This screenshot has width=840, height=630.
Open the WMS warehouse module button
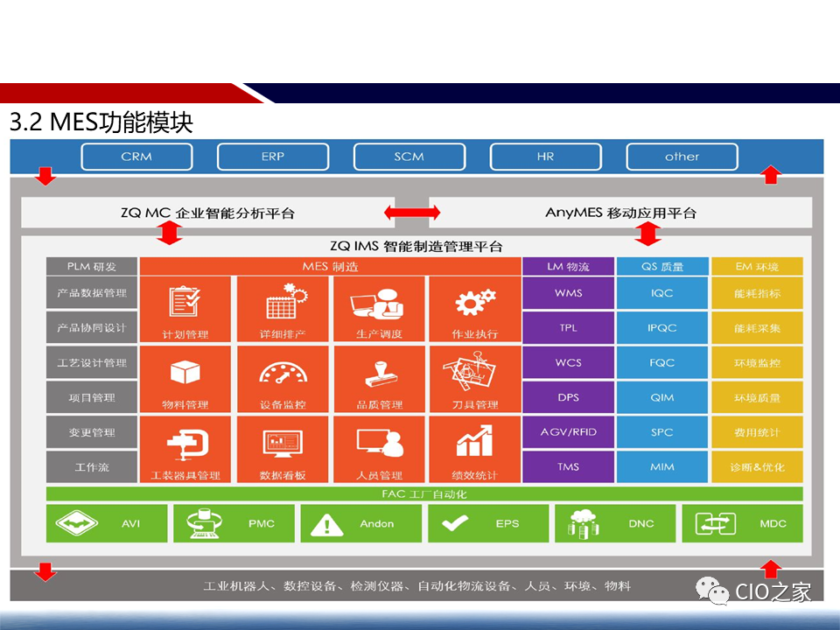click(x=568, y=293)
